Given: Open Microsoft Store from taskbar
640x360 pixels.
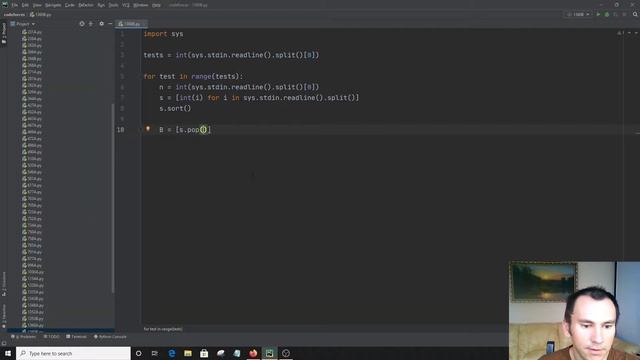Looking at the screenshot, I should coord(204,353).
